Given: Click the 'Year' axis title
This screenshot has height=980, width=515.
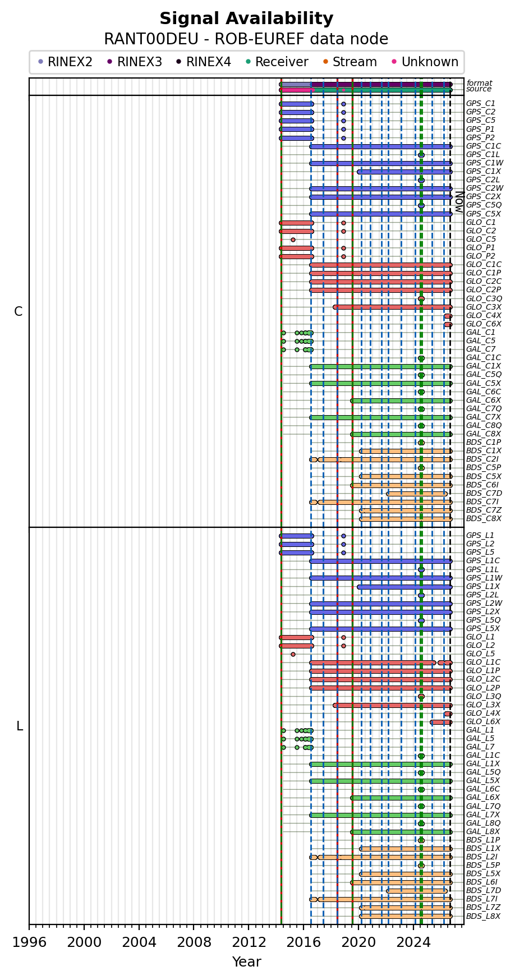Looking at the screenshot, I should (246, 961).
